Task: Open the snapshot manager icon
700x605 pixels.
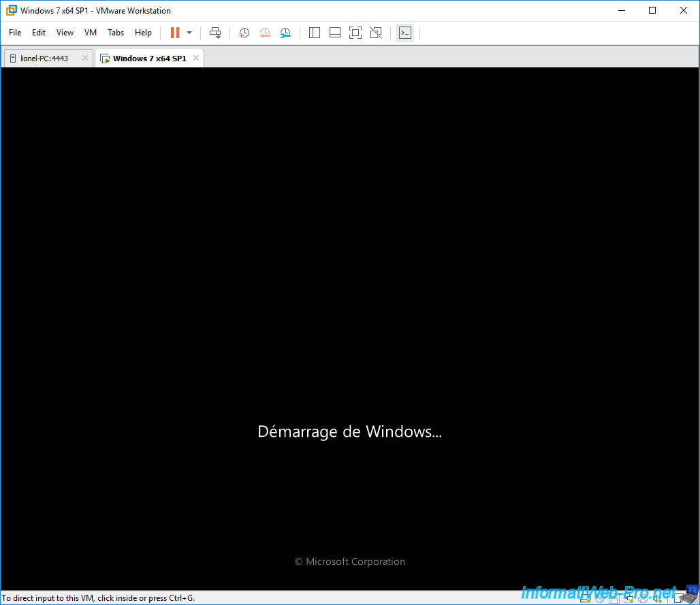Action: (x=285, y=33)
